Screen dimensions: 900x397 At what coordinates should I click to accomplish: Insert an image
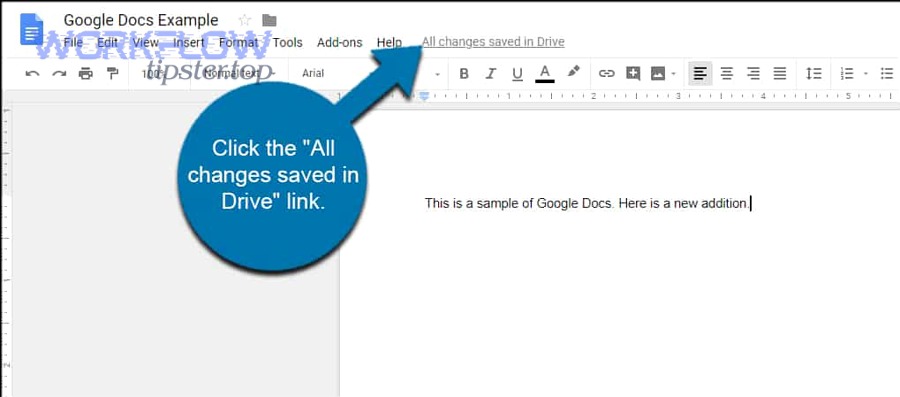point(658,73)
